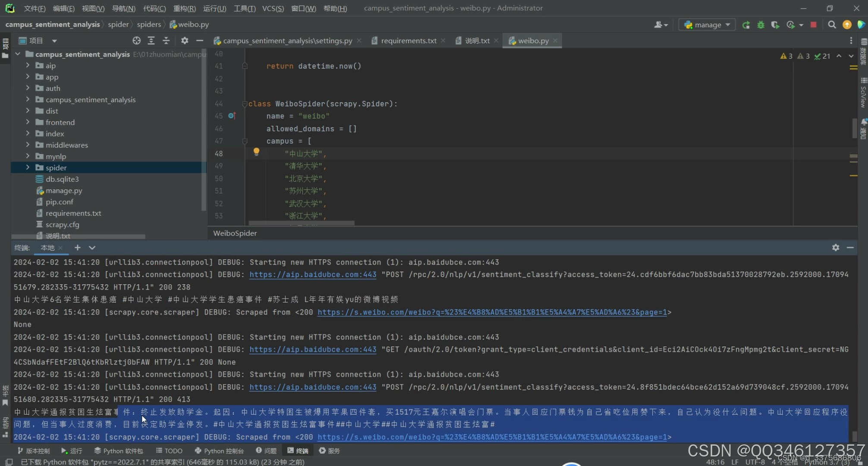Open terminal panel settings gear

coord(836,247)
